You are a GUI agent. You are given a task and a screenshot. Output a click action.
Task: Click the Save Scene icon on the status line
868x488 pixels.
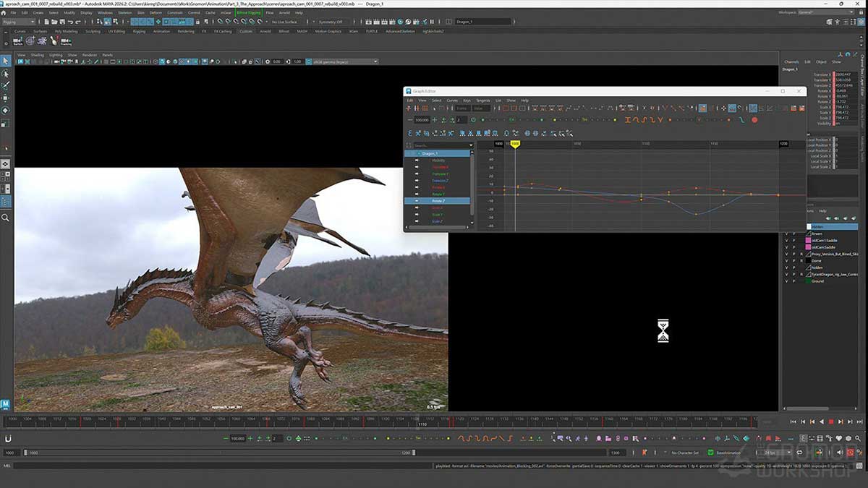(x=62, y=22)
